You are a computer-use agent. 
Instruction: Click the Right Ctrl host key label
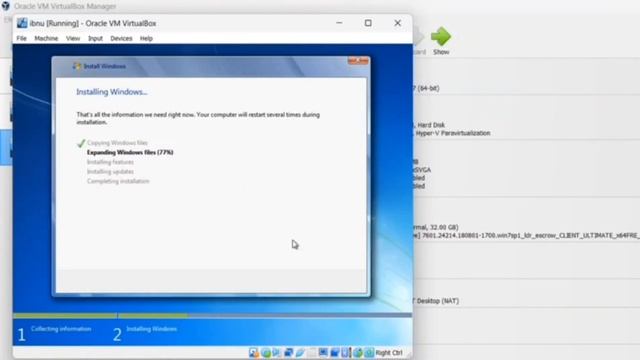(x=389, y=353)
